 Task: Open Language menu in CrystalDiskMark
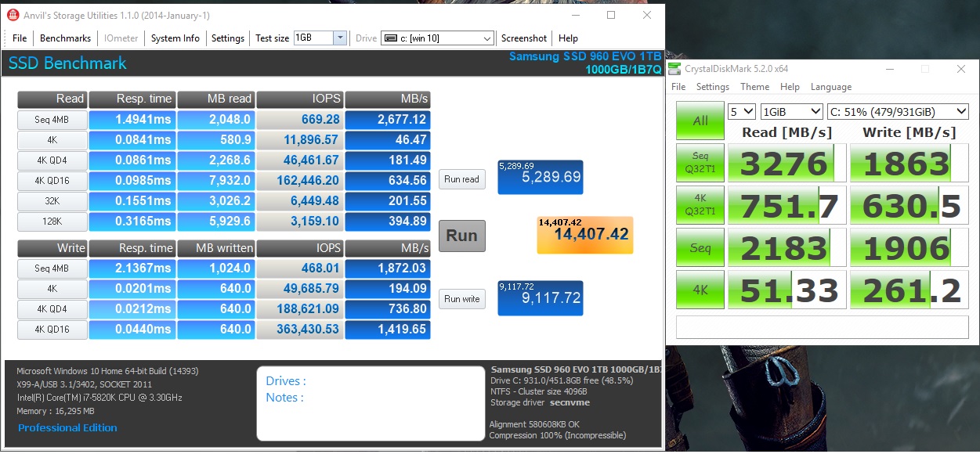pyautogui.click(x=831, y=87)
